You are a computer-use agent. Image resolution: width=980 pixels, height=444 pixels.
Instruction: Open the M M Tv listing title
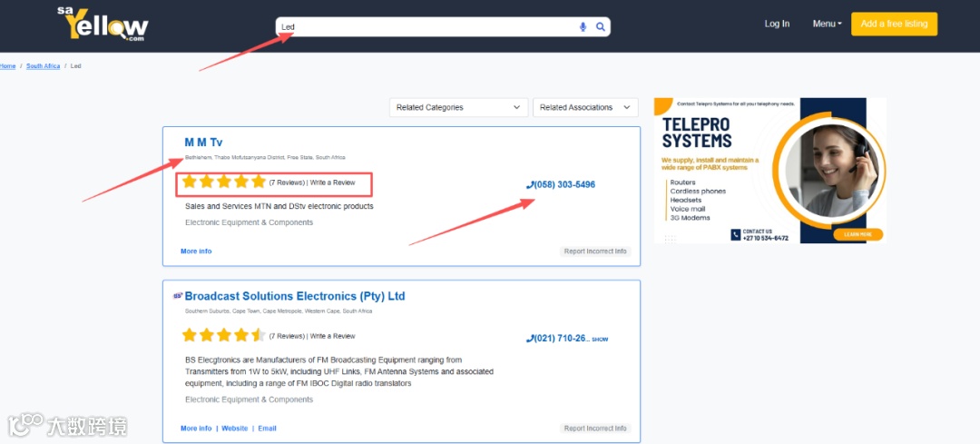[204, 143]
